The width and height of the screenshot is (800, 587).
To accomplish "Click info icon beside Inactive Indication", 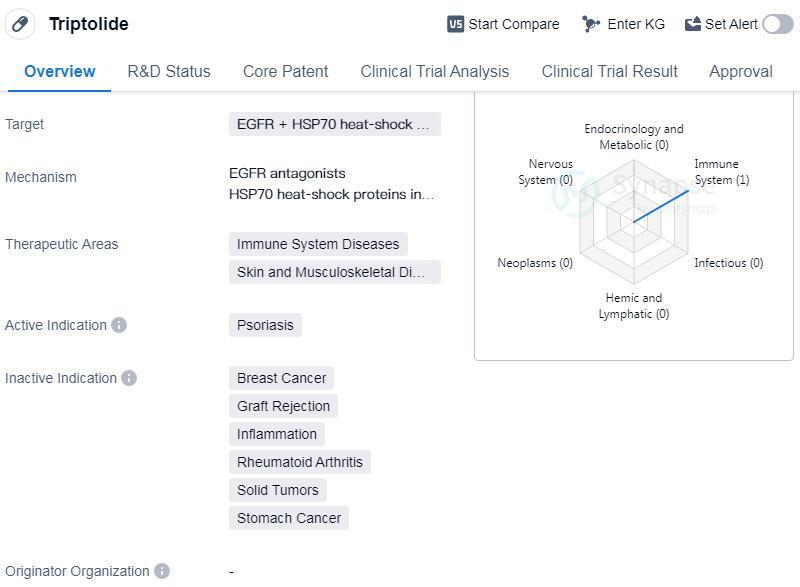I will (129, 378).
